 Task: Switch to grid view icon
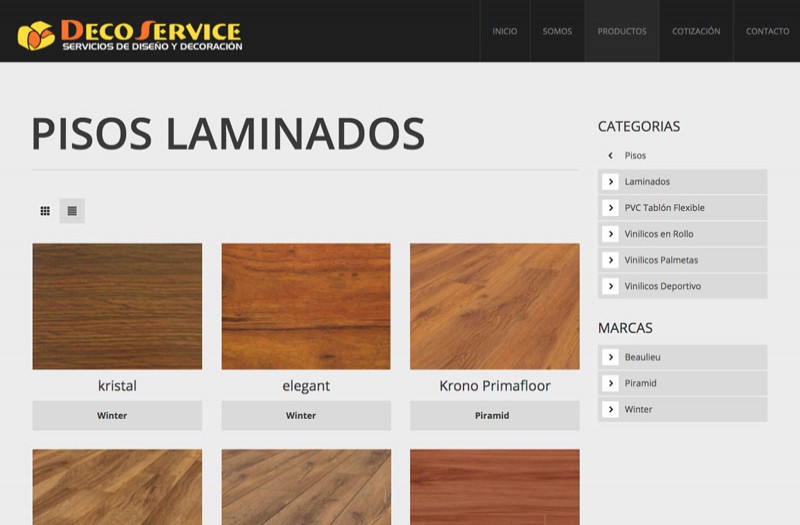pyautogui.click(x=45, y=211)
